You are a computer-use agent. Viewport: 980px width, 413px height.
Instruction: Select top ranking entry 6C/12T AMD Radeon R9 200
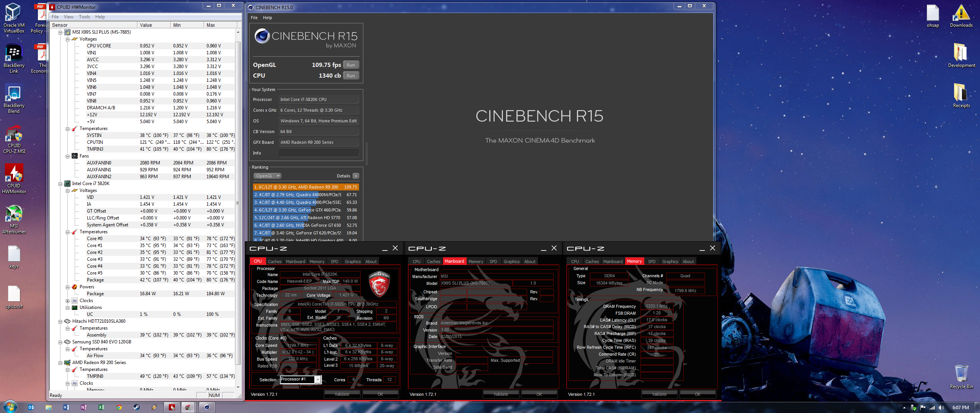(x=306, y=187)
